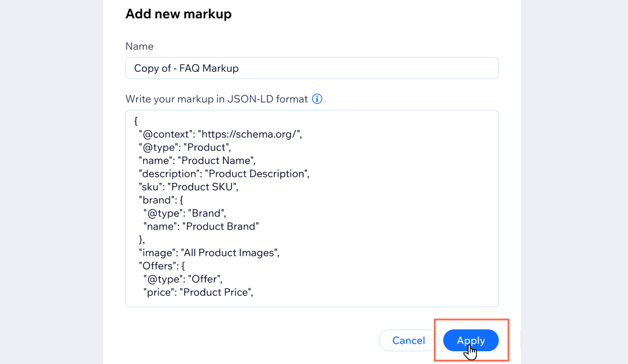Screen dimensions: 628x364
Task: Click the 'Name' field label
Action: pyautogui.click(x=139, y=46)
